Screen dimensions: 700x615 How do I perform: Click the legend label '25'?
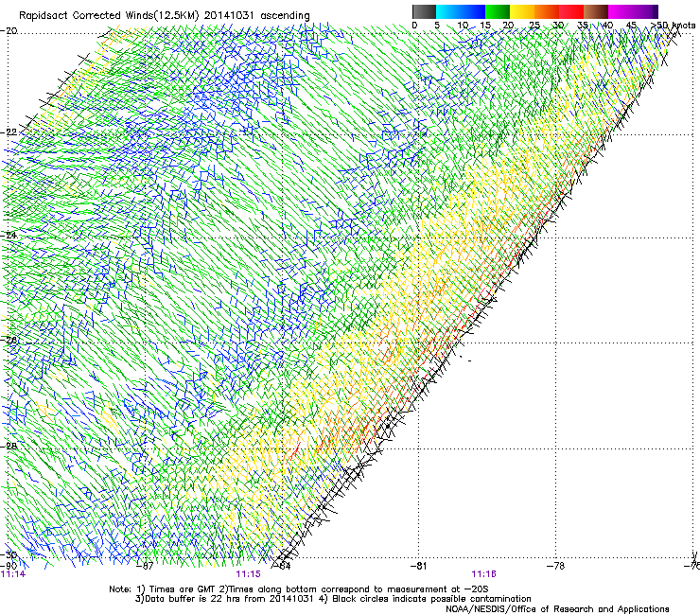[x=534, y=26]
